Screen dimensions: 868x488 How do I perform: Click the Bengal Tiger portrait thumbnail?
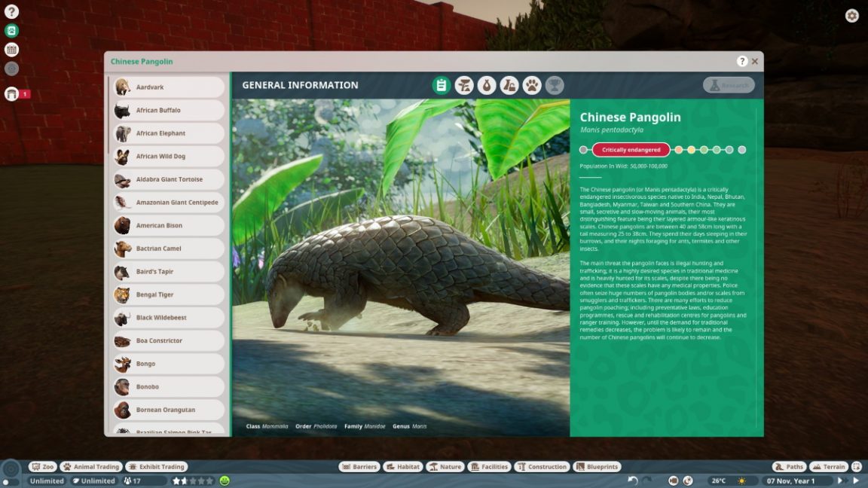122,295
